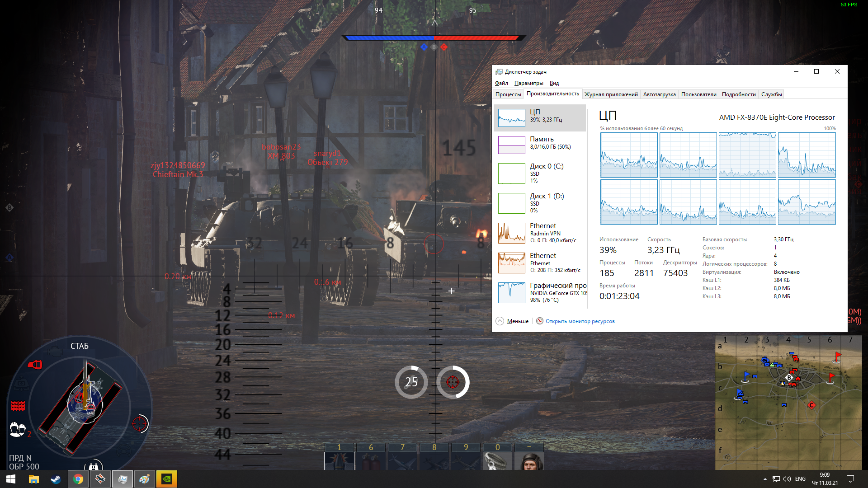Open Google Chrome from the taskbar
The height and width of the screenshot is (488, 868).
tap(78, 479)
